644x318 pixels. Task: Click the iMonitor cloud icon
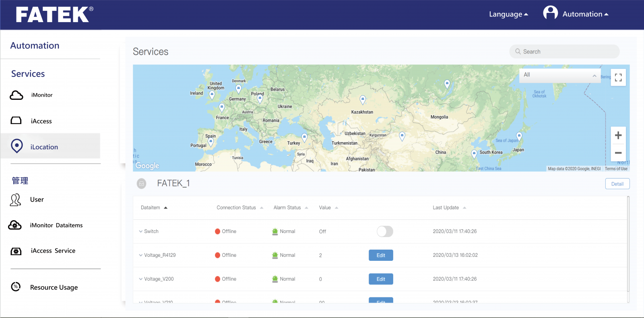17,95
